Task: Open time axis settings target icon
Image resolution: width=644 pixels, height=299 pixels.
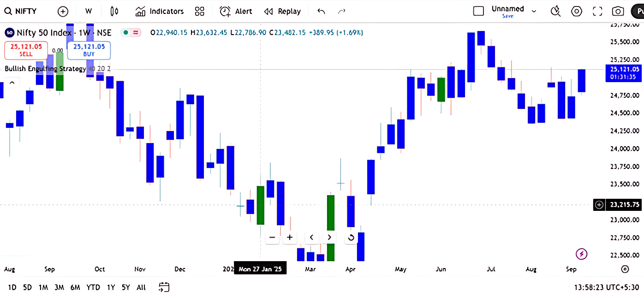Action: tap(625, 269)
